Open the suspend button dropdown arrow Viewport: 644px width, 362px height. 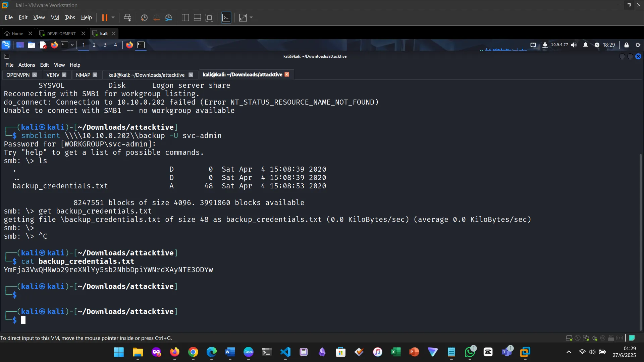point(113,17)
